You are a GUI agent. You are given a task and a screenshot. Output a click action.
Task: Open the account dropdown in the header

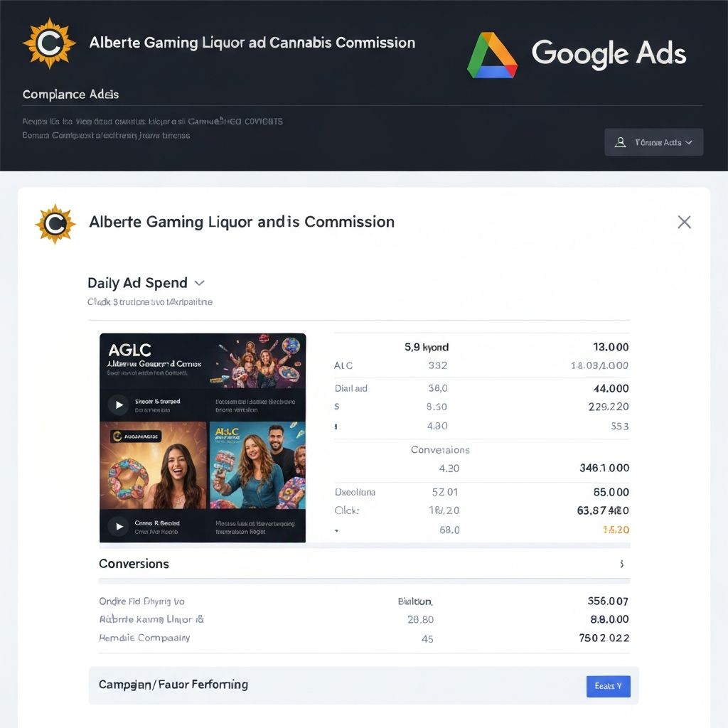[x=654, y=142]
